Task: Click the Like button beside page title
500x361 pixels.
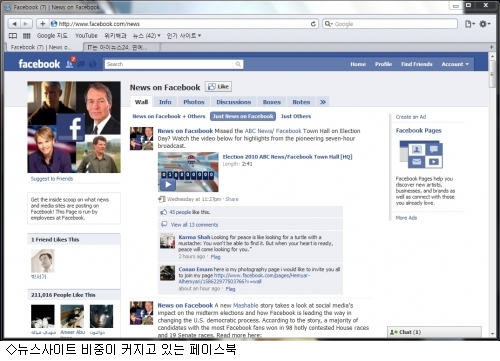Action: coord(219,87)
